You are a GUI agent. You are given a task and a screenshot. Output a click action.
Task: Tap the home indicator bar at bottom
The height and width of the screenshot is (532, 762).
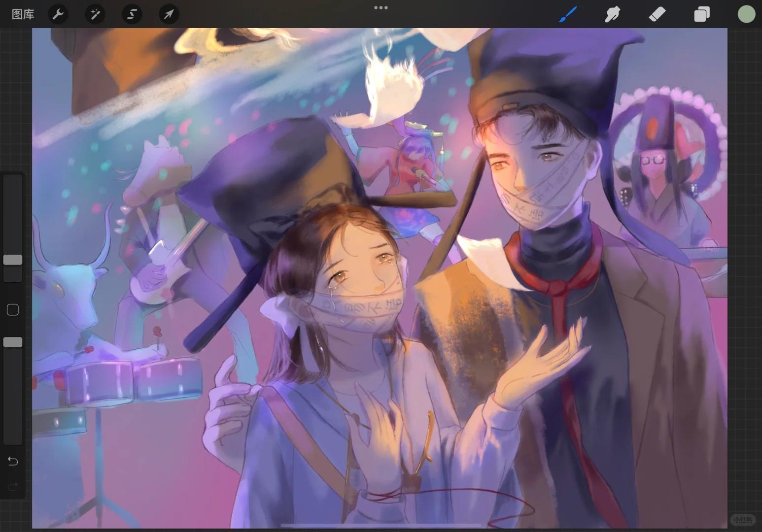(x=381, y=525)
